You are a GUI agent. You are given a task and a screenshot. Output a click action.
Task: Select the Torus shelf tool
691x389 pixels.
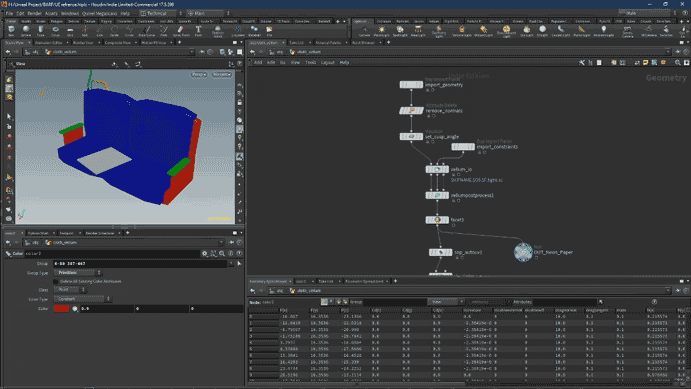(x=55, y=30)
